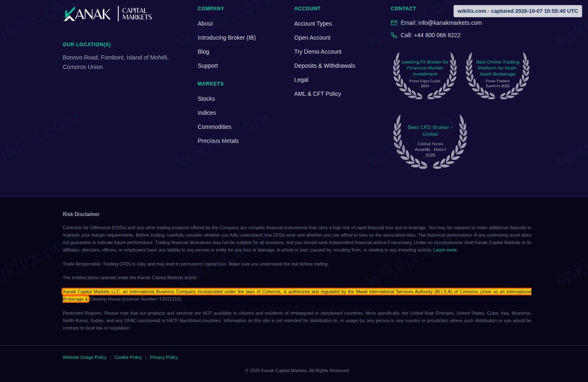
Task: Open the Commodities link
Action: pos(214,127)
